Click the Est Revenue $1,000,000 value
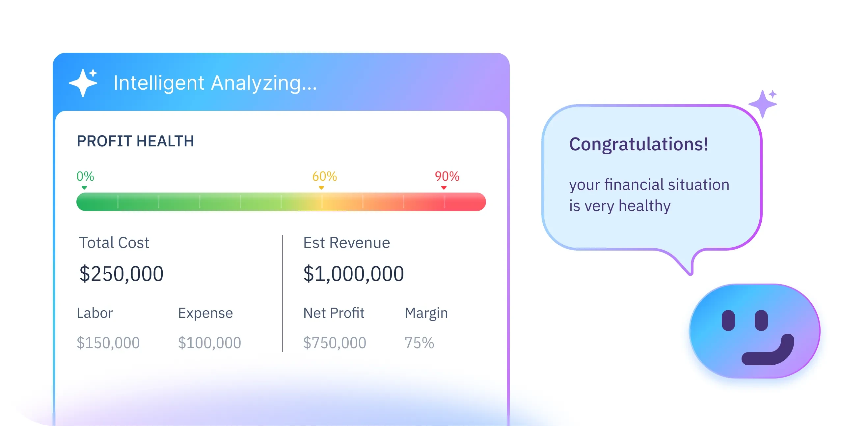Viewport: 868px width, 426px height. coord(353,273)
